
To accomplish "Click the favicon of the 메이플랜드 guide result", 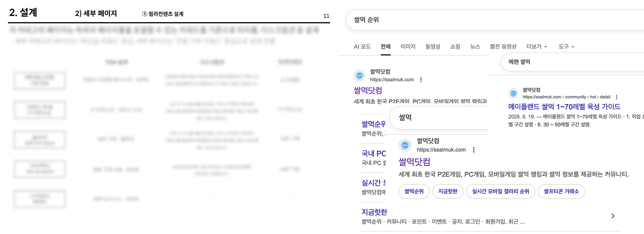I will click(513, 93).
